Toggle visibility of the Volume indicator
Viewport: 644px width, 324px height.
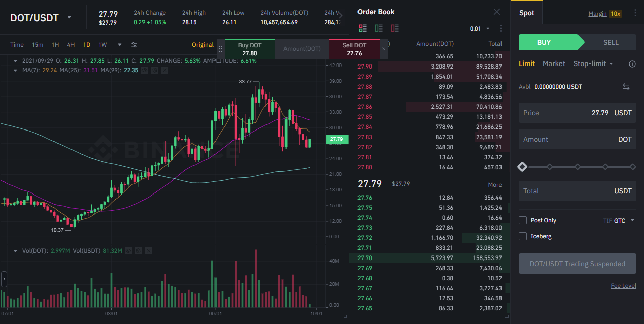pos(128,250)
